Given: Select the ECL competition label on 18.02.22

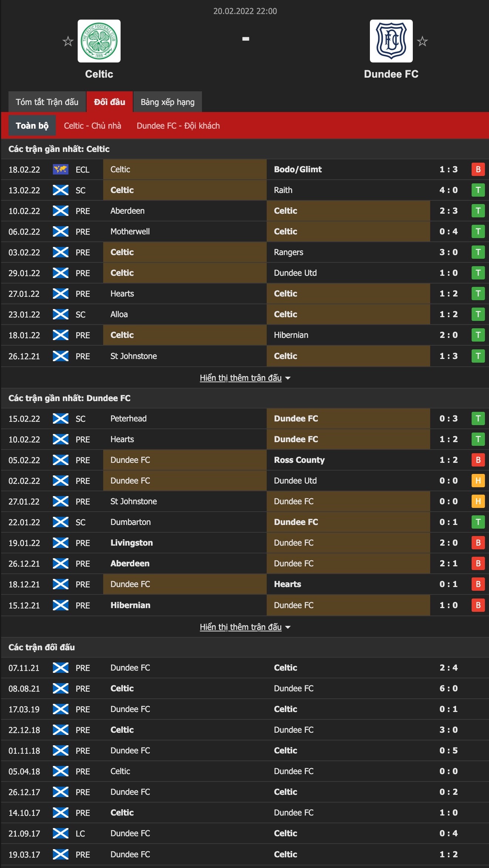Looking at the screenshot, I should (82, 169).
